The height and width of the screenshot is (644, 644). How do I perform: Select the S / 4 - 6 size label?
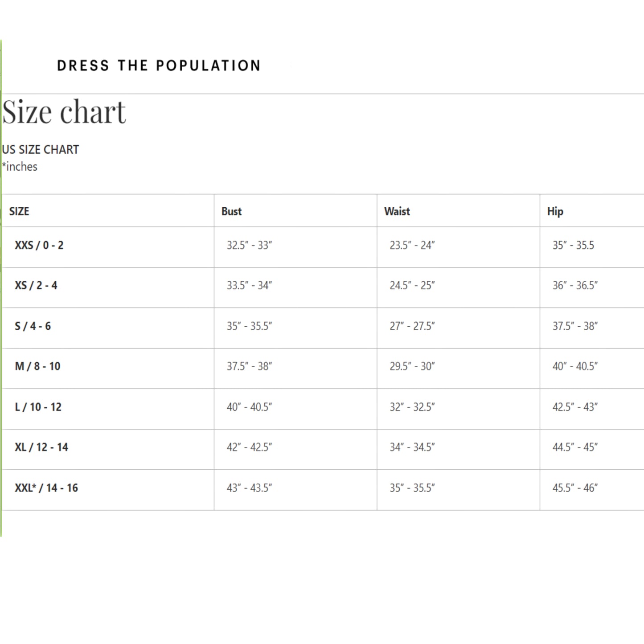point(33,326)
